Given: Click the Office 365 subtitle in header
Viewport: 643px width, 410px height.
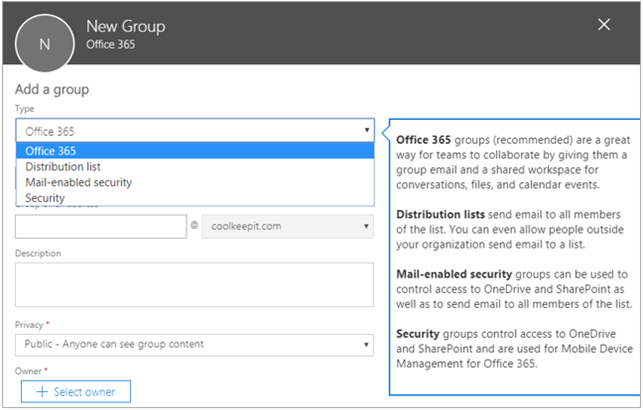Looking at the screenshot, I should pos(110,44).
